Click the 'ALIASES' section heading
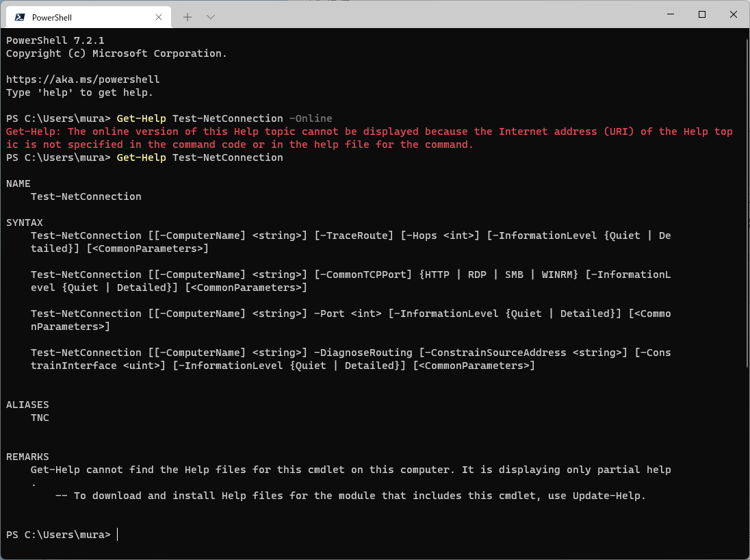The height and width of the screenshot is (560, 750). [27, 405]
